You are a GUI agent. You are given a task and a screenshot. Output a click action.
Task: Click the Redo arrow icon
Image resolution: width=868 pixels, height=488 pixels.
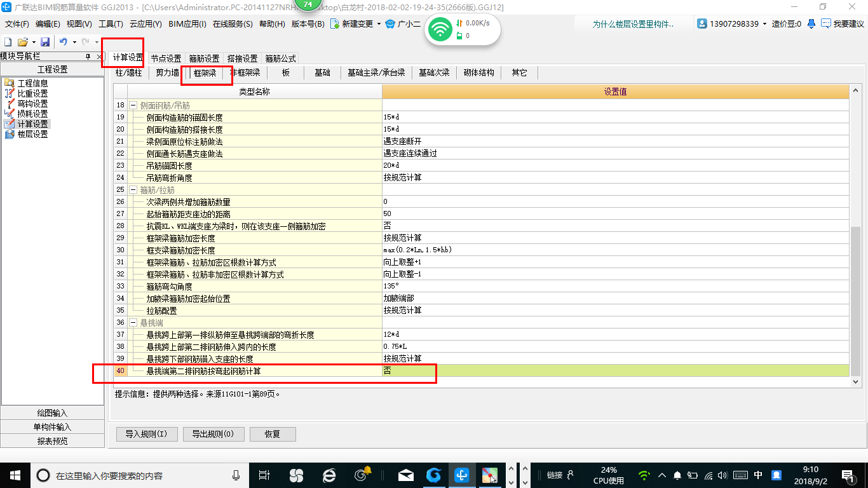[85, 42]
